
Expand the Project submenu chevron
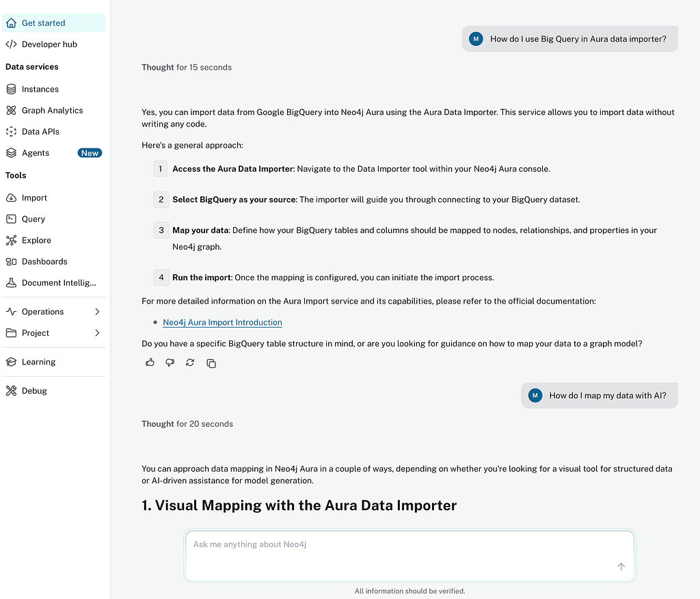(x=97, y=333)
